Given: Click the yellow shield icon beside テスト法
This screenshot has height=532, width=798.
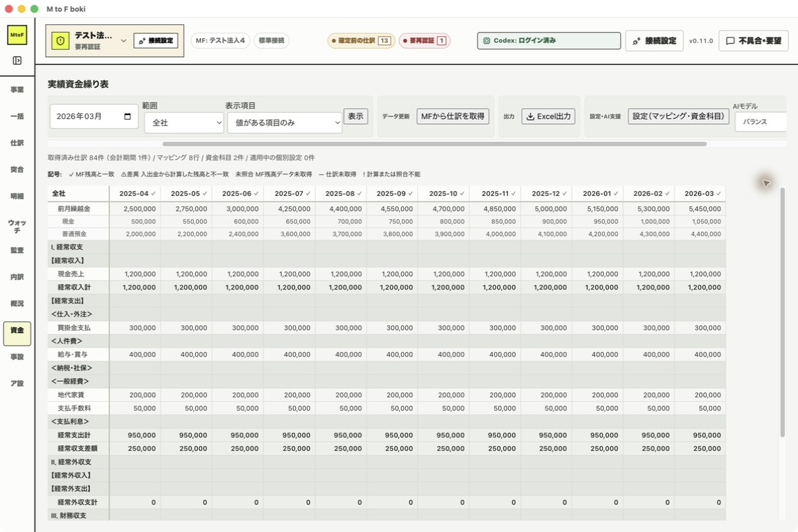Looking at the screenshot, I should pyautogui.click(x=60, y=41).
